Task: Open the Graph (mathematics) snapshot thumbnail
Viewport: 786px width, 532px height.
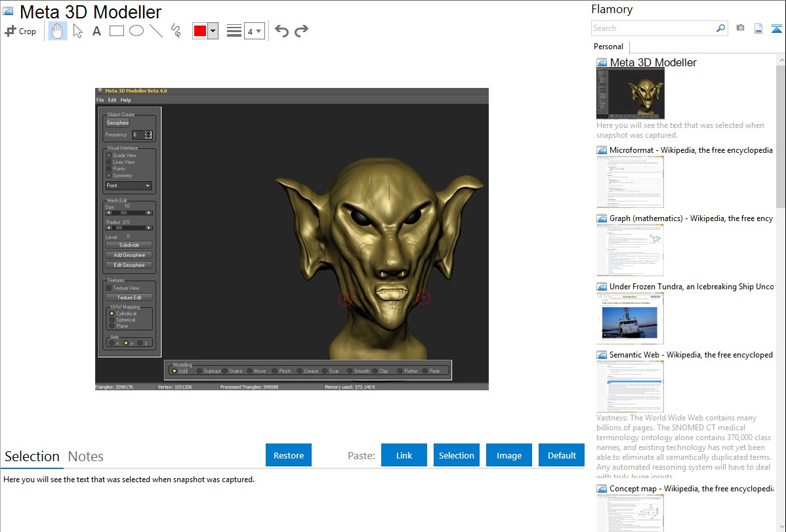Action: coord(630,249)
